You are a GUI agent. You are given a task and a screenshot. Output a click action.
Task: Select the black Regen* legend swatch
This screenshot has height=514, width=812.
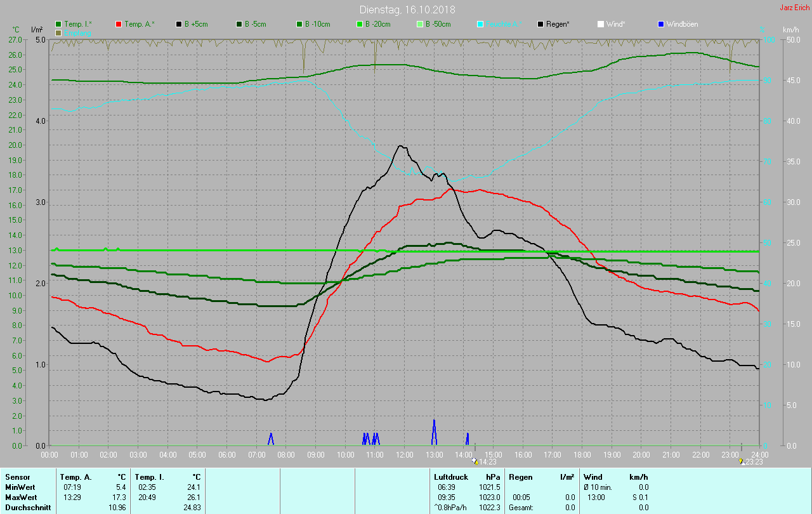(540, 24)
